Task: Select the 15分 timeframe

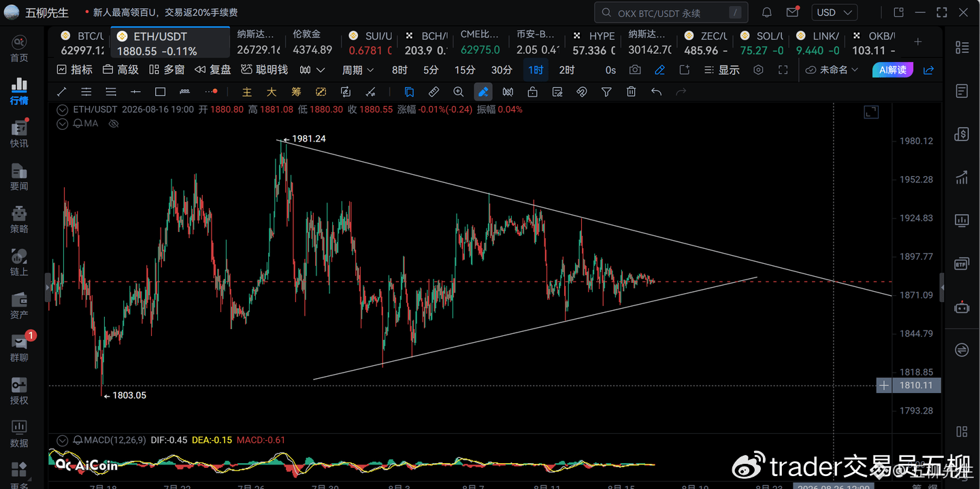Action: 465,70
